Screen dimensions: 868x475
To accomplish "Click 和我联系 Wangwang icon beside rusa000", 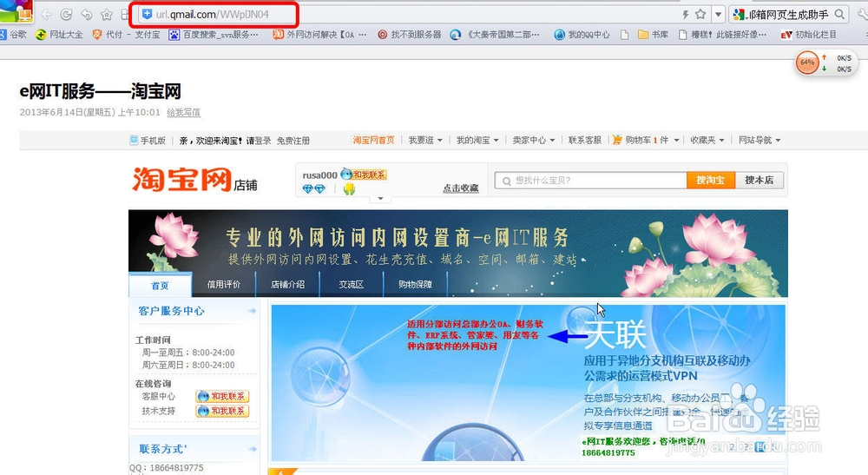I will coord(363,175).
